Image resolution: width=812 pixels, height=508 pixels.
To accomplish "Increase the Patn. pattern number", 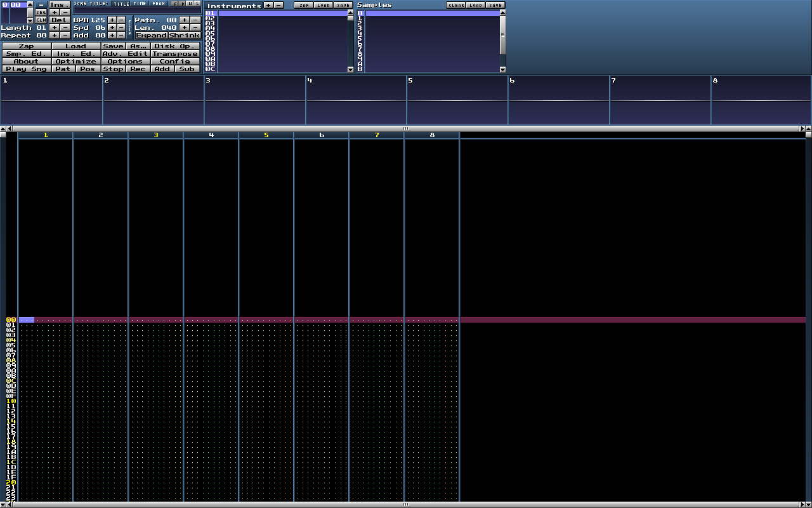I will click(184, 20).
